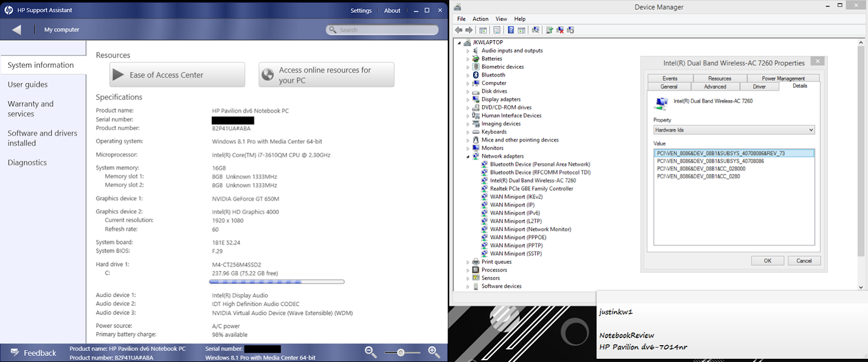The image size is (868, 362).
Task: Click the zoom in magnifier in HP footer
Action: pos(434,352)
